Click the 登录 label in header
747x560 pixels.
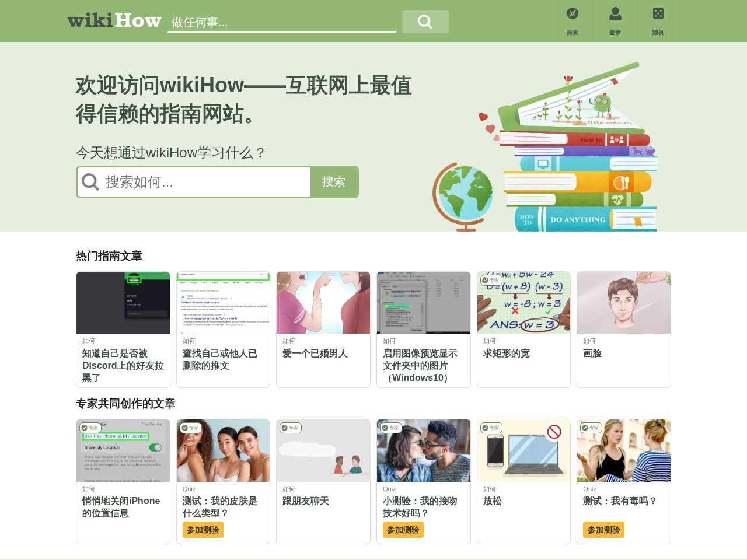pos(615,33)
